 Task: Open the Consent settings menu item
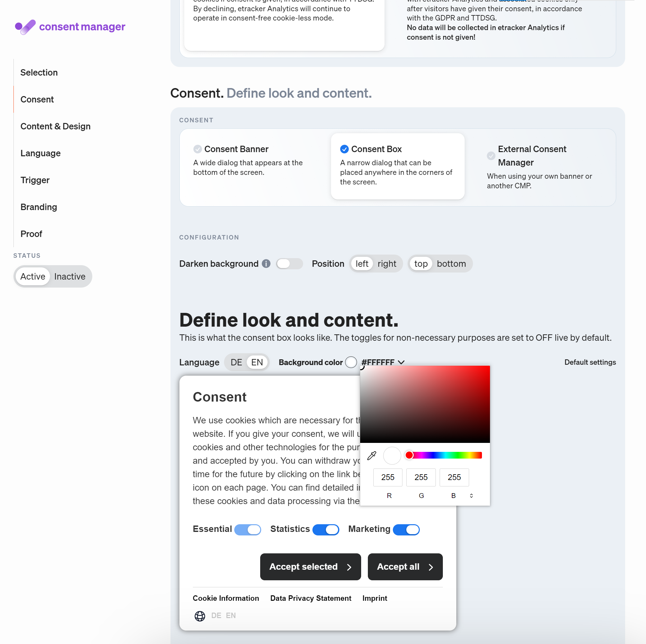(37, 99)
